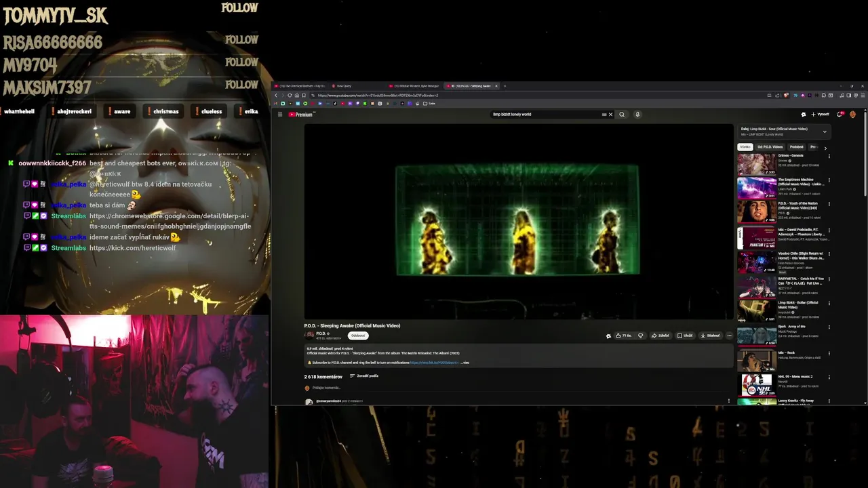The width and height of the screenshot is (868, 488).
Task: Open the P.O.D. channel avatar
Action: click(x=309, y=335)
